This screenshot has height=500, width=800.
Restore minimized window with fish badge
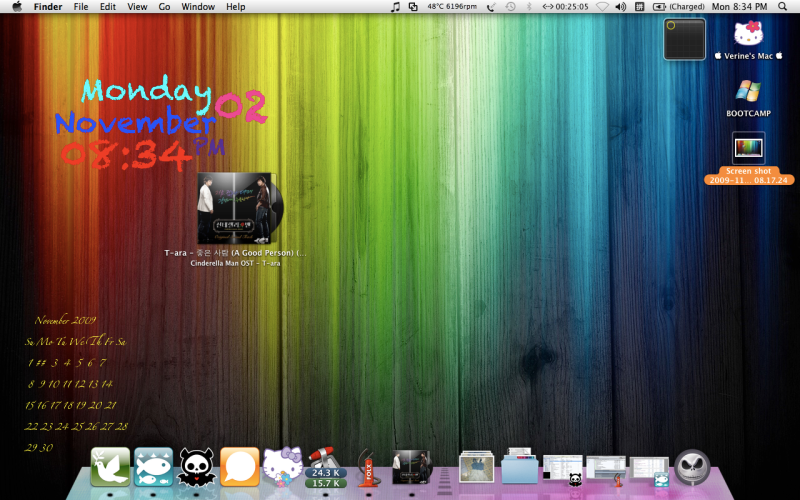coord(649,469)
